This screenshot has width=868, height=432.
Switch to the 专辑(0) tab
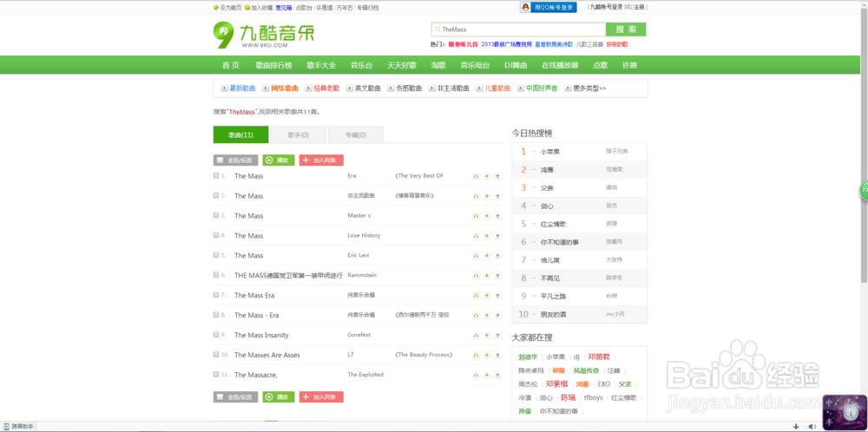[355, 135]
